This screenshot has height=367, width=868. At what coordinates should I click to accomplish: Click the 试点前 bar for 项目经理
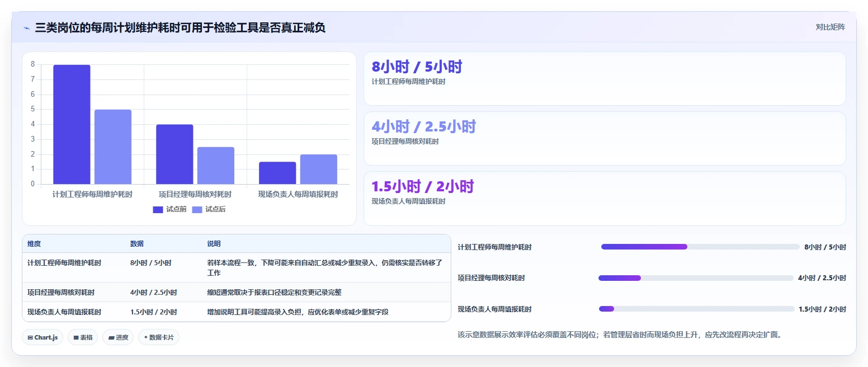point(174,154)
